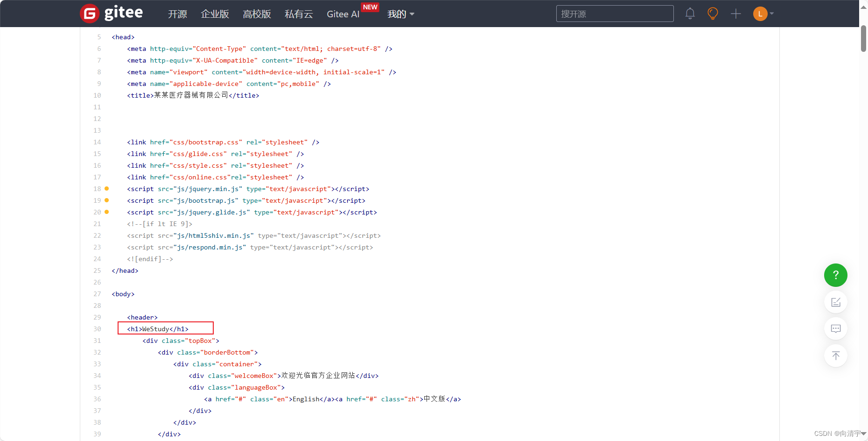Screen dimensions: 868x441
Task: Click the js/respond.min.js script line
Action: pyautogui.click(x=250, y=247)
